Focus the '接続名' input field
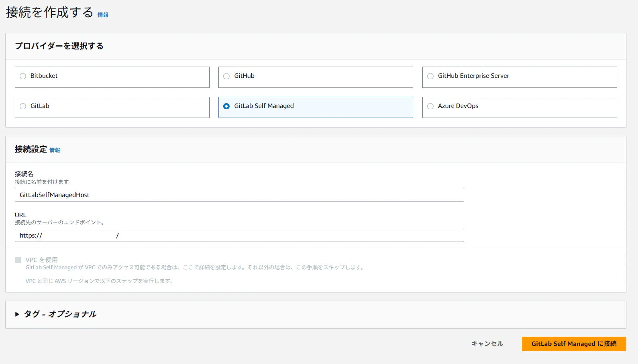Screen dimensions: 638x364 pyautogui.click(x=239, y=195)
